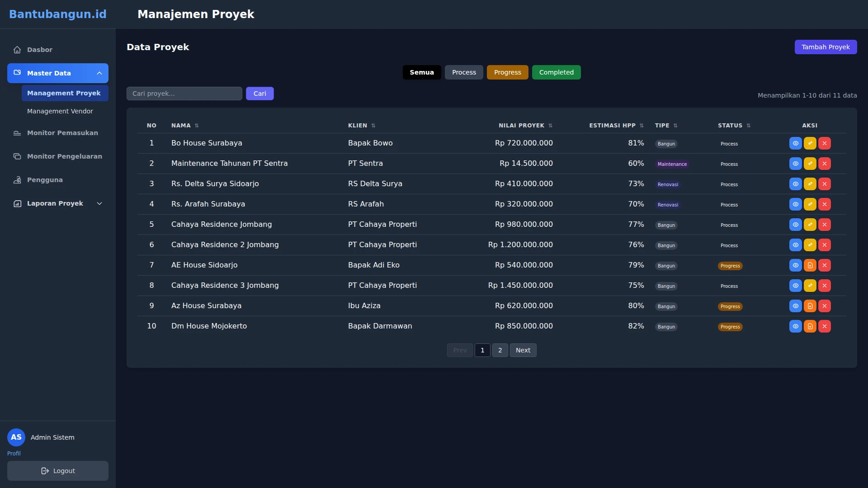The image size is (868, 488).
Task: Delete Cahaya Residence 2 Jombang project
Action: tap(824, 245)
